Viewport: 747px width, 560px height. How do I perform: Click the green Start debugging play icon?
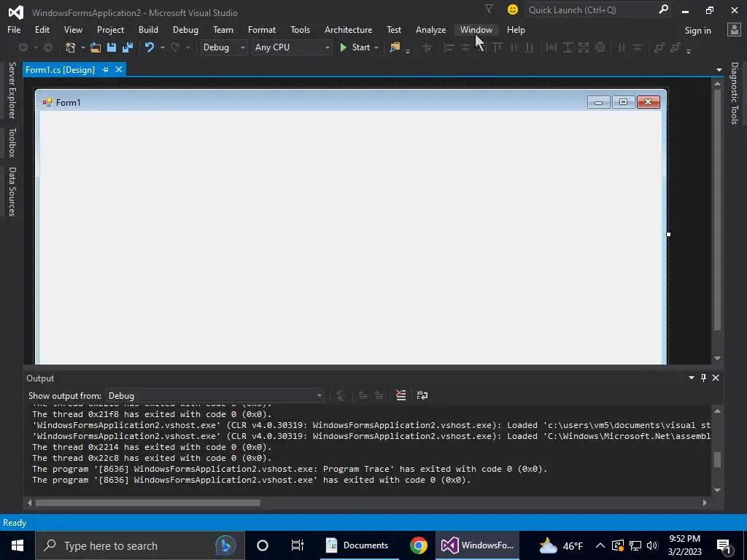[x=343, y=47]
